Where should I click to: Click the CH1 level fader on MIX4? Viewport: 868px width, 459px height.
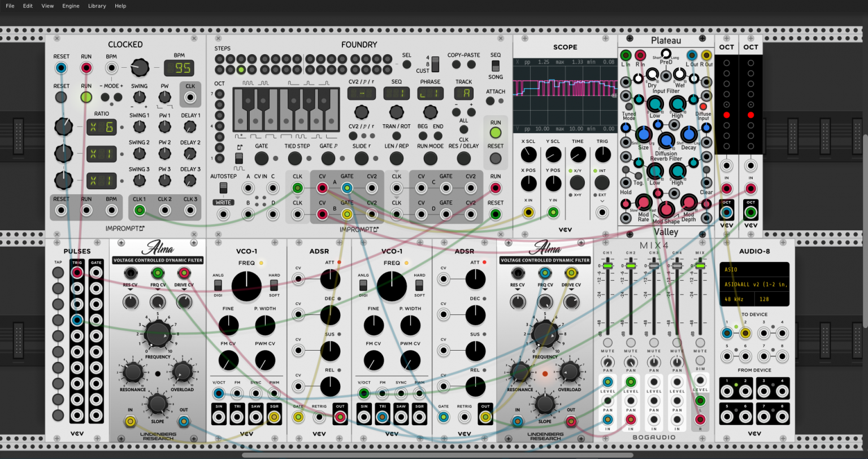pos(607,265)
